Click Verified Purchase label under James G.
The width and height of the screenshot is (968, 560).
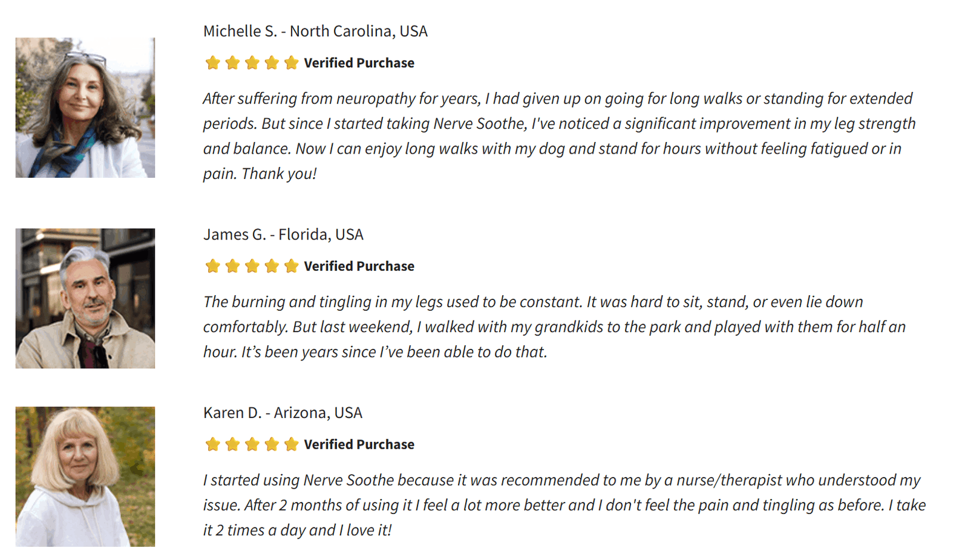pyautogui.click(x=359, y=266)
